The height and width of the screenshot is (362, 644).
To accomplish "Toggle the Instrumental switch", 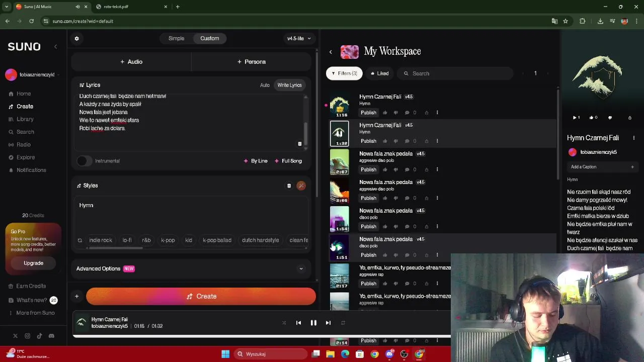I will pos(84,161).
